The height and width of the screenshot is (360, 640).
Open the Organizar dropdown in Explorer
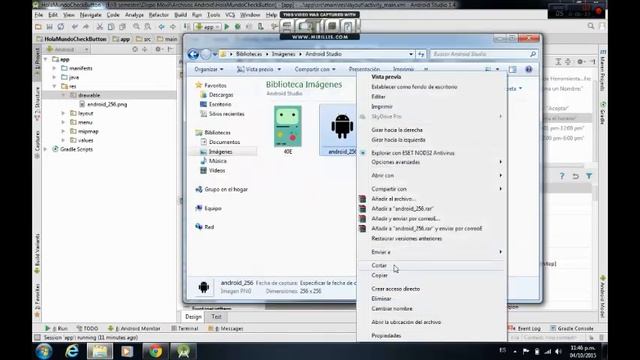[x=209, y=69]
